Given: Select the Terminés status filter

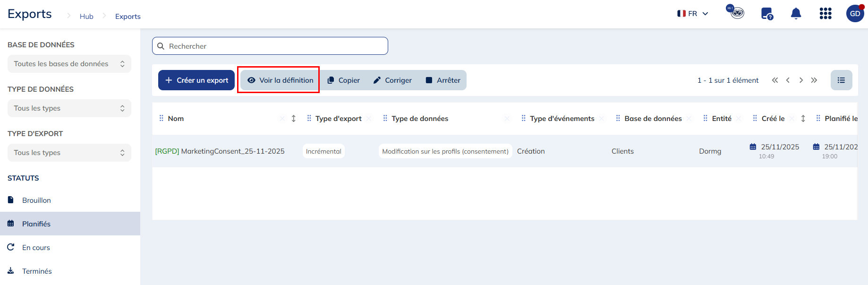Looking at the screenshot, I should (37, 271).
